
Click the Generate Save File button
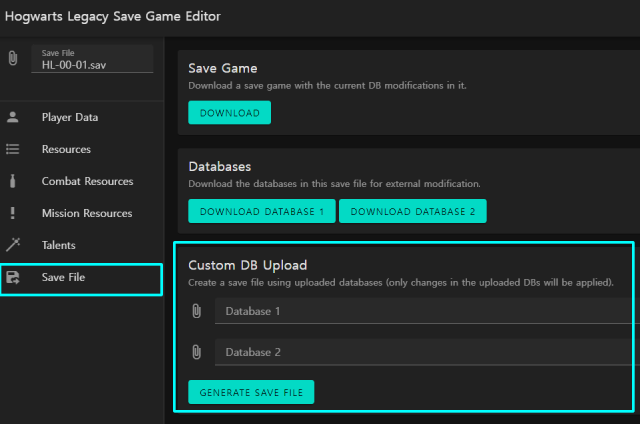pyautogui.click(x=251, y=392)
